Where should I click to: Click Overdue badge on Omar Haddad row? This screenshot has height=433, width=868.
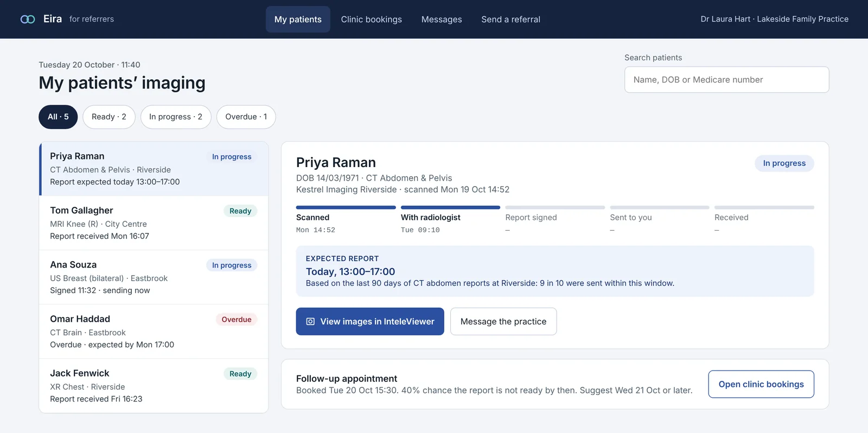(x=237, y=320)
